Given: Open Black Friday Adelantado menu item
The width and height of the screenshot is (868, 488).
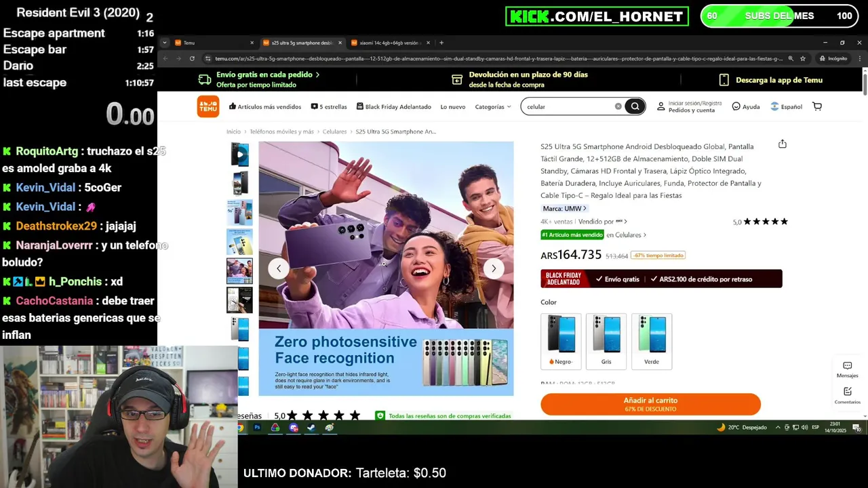Looking at the screenshot, I should click(x=393, y=106).
